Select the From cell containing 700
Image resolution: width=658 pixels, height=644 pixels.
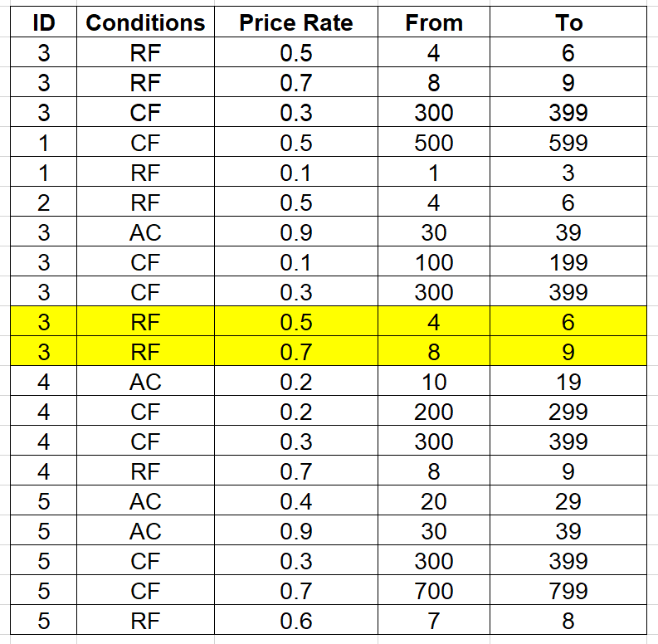pyautogui.click(x=434, y=591)
